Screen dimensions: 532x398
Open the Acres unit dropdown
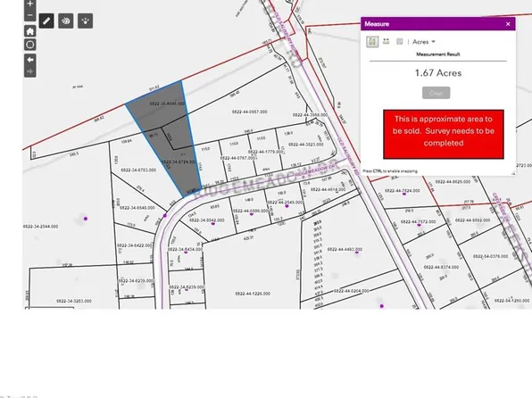click(424, 42)
